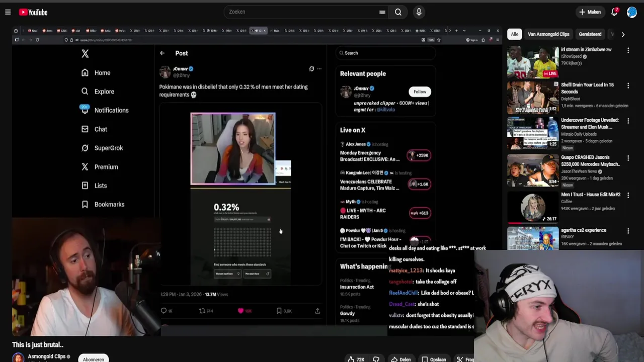Viewport: 644px width, 362px height.
Task: Click the pink heart like icon on post
Action: [241, 311]
